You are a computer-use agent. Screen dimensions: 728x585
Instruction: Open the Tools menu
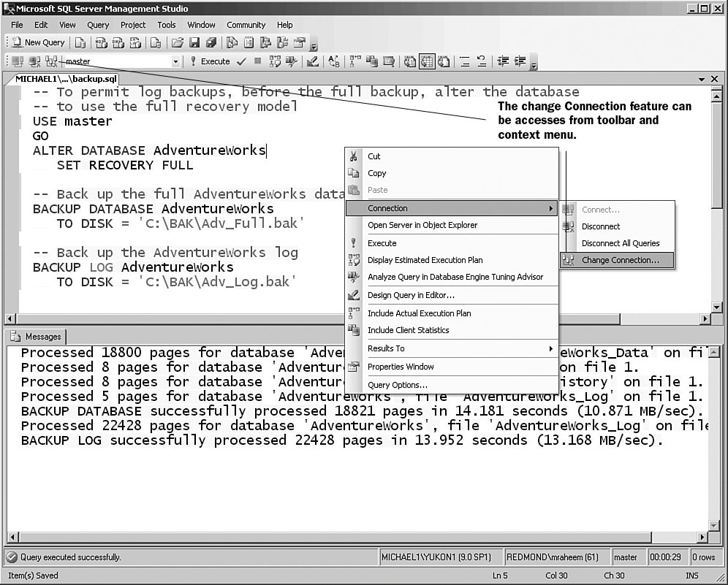[166, 25]
